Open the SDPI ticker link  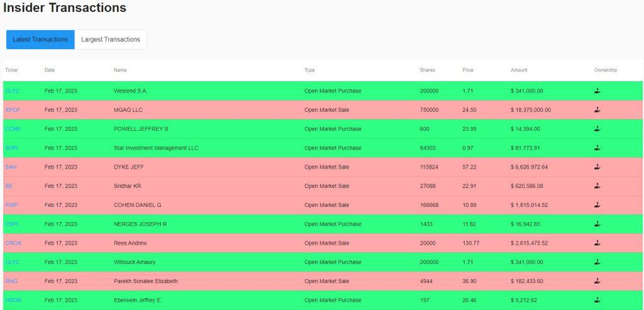(x=11, y=148)
